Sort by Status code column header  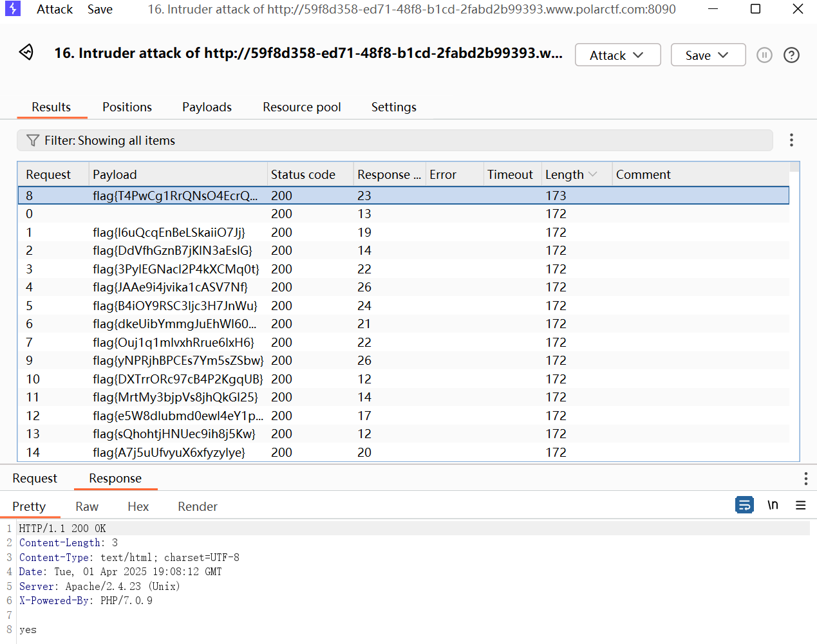[x=310, y=174]
